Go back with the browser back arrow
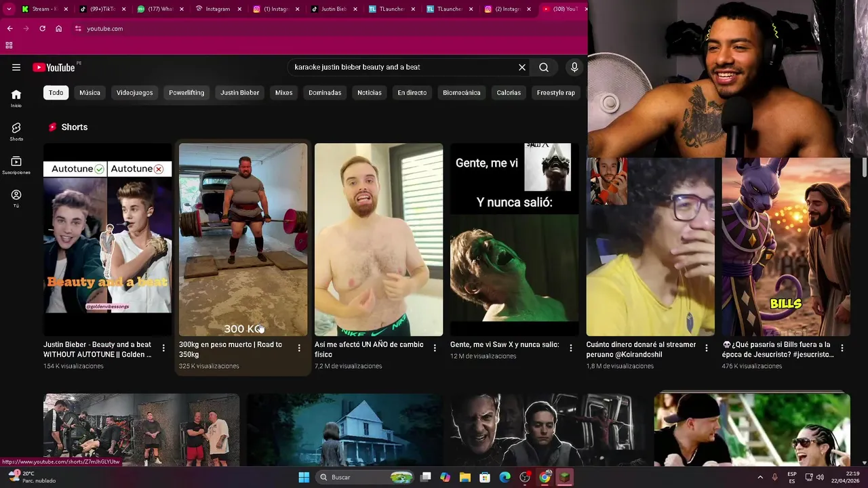This screenshot has width=868, height=488. click(x=9, y=28)
